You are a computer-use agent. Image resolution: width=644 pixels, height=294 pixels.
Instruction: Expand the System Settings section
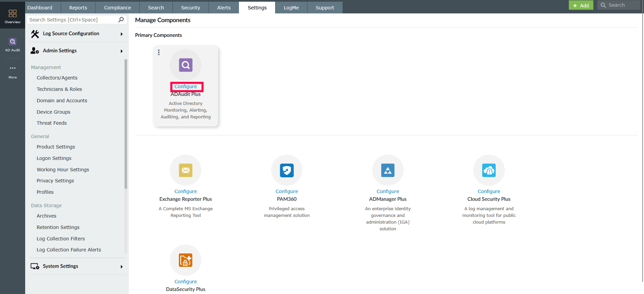121,267
